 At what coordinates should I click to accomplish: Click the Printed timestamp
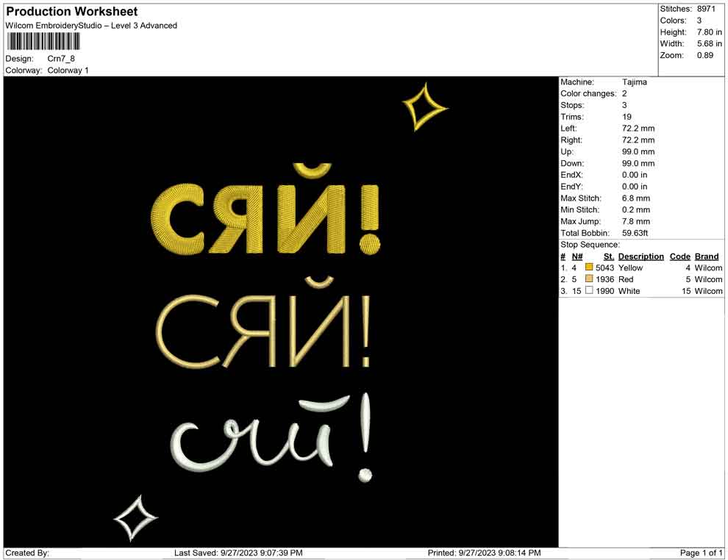pos(484,553)
